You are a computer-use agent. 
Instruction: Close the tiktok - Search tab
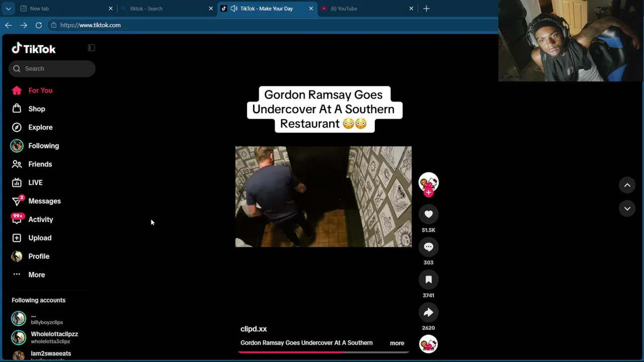click(211, 9)
